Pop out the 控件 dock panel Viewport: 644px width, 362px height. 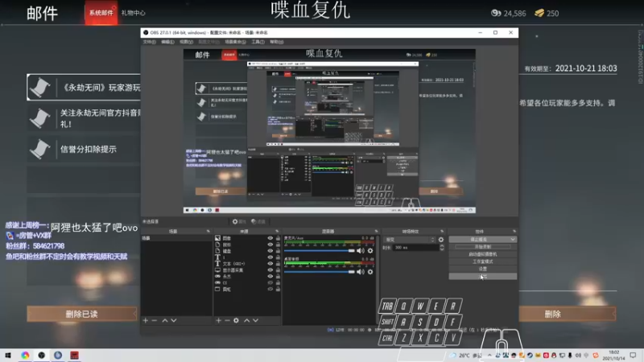click(x=514, y=232)
